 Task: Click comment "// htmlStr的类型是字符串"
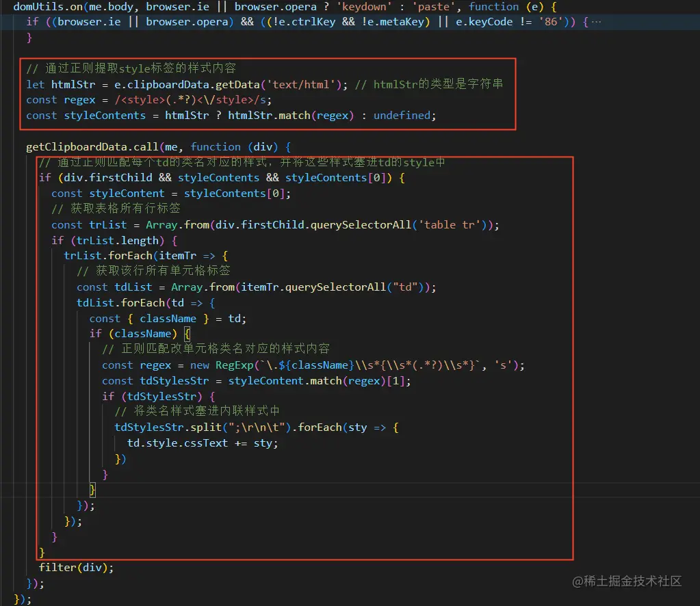coord(429,84)
